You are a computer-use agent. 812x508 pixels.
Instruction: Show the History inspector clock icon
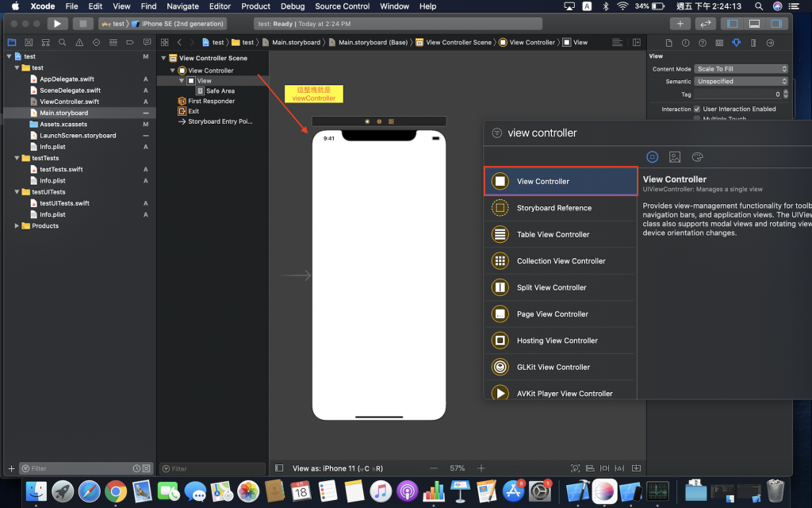pyautogui.click(x=686, y=43)
